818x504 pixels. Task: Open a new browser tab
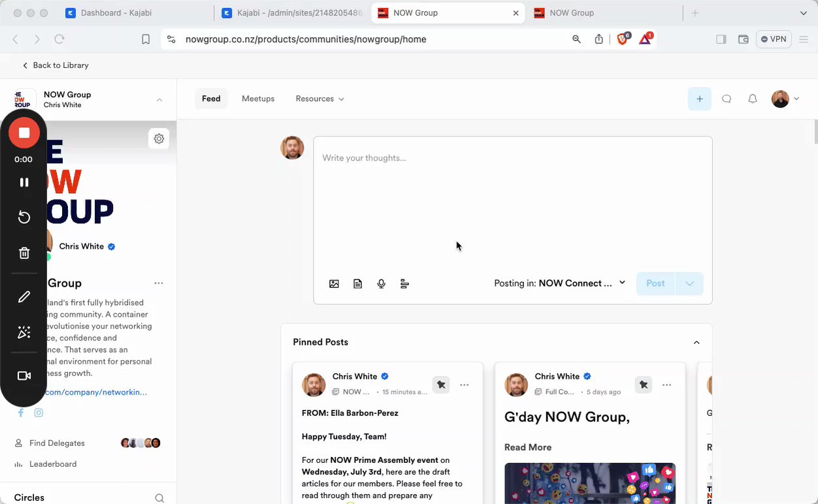tap(695, 13)
